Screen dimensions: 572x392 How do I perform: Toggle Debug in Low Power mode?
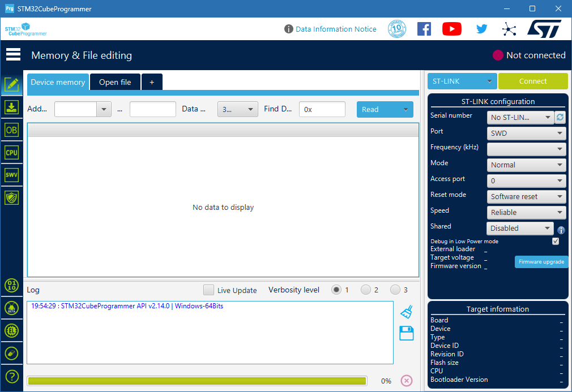556,241
